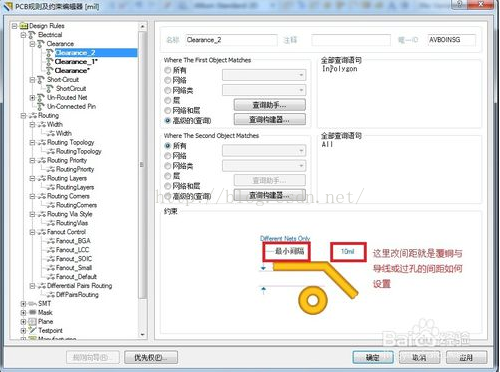Expand the Plane tree node
500x372 pixels.
[23, 322]
